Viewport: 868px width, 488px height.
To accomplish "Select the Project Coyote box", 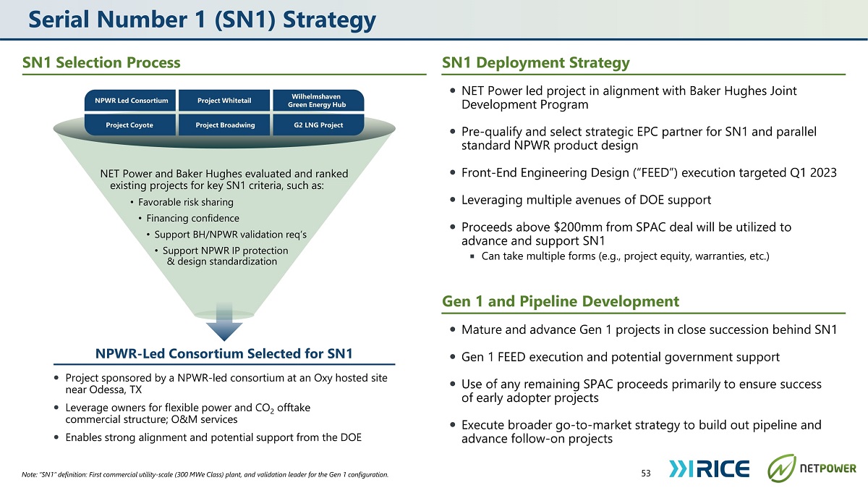I will point(131,125).
